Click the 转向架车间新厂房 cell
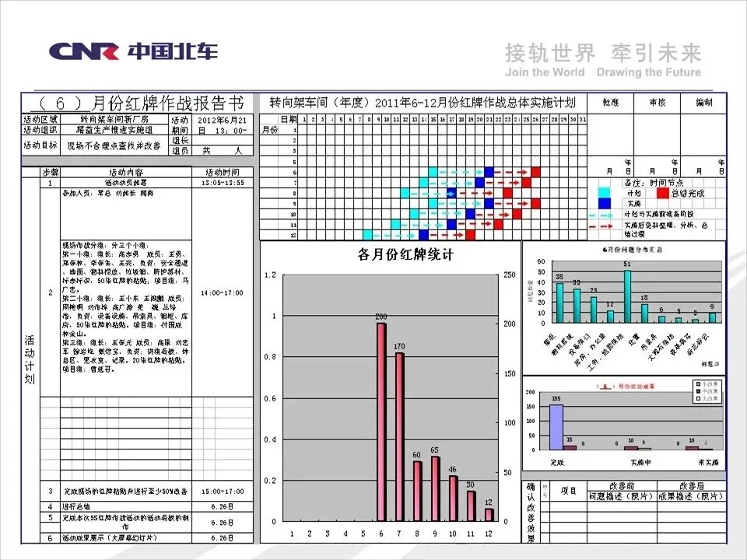The height and width of the screenshot is (560, 747). [114, 119]
